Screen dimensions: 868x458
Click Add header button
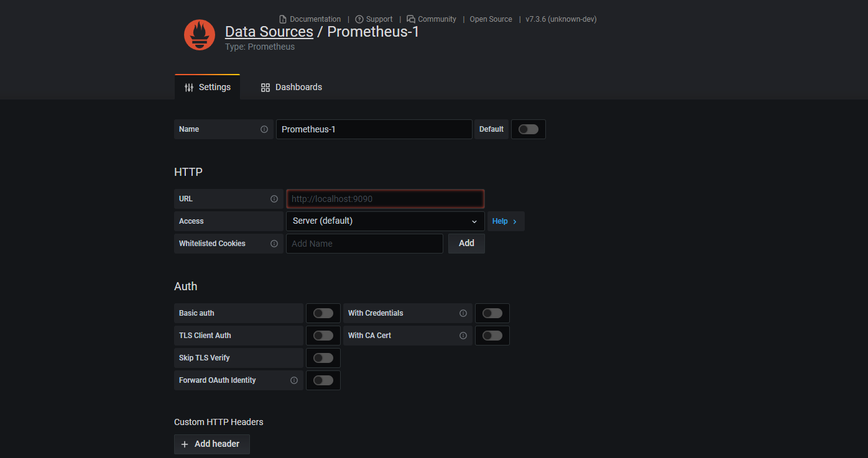point(212,444)
